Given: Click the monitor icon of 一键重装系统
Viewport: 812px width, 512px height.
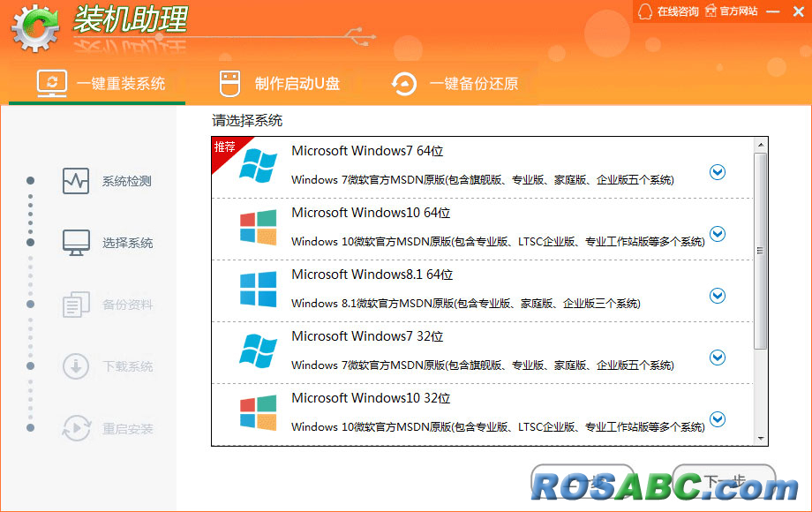Looking at the screenshot, I should pyautogui.click(x=52, y=83).
